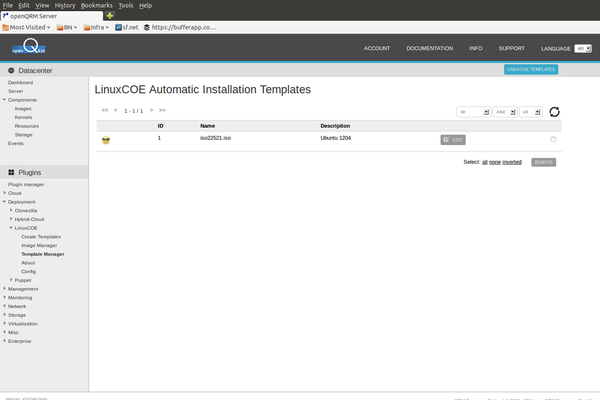Expand the Network node
This screenshot has width=600, height=400.
click(x=4, y=306)
